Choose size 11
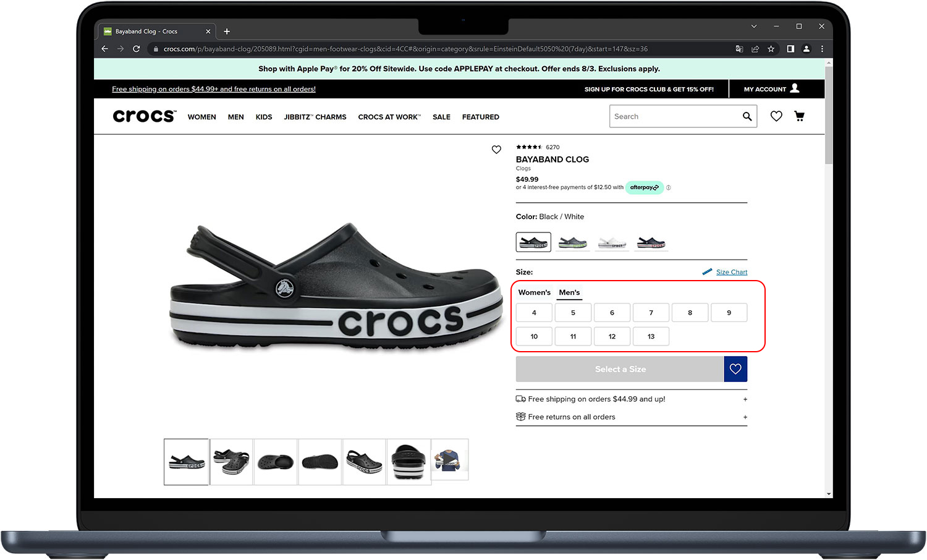 (573, 336)
